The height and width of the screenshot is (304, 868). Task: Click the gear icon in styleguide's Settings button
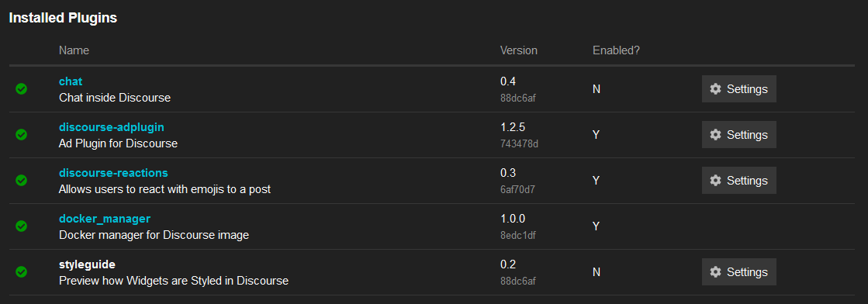click(715, 272)
